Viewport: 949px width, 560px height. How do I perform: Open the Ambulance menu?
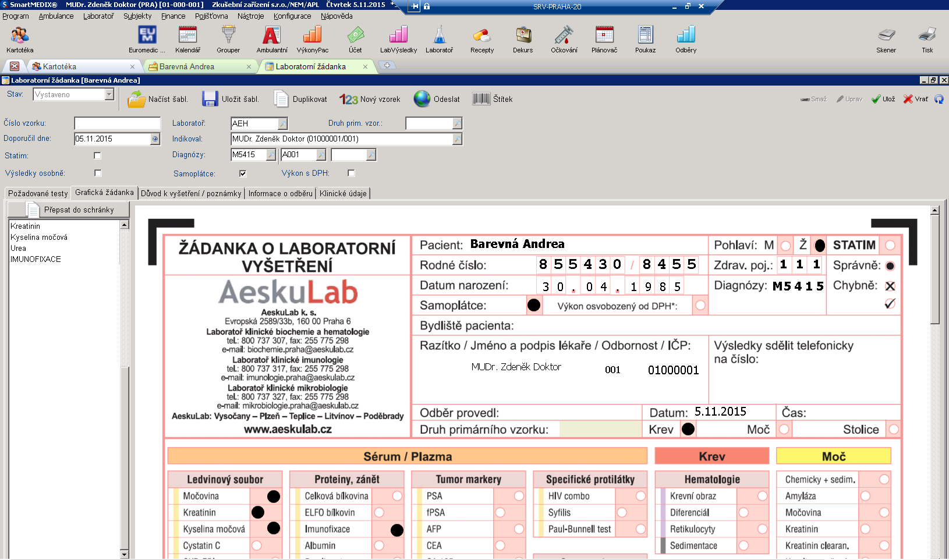(56, 16)
